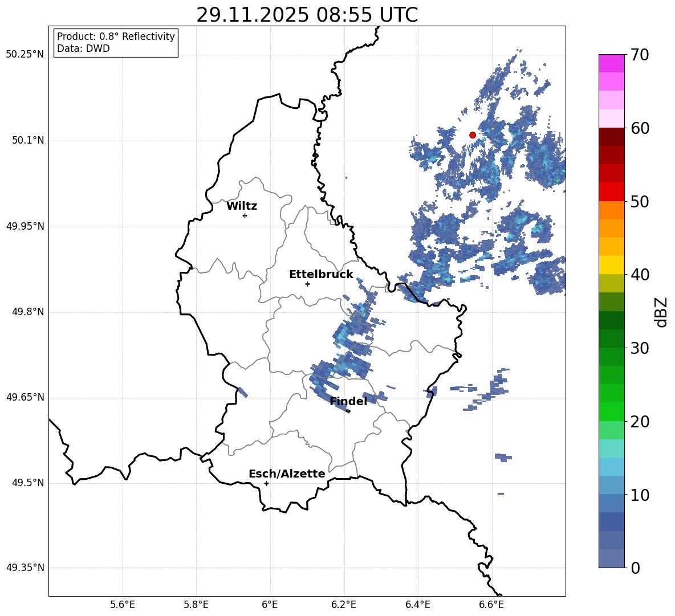Click 'Product: 0.8° Reflectivity' text
The width and height of the screenshot is (675, 616).
[116, 36]
